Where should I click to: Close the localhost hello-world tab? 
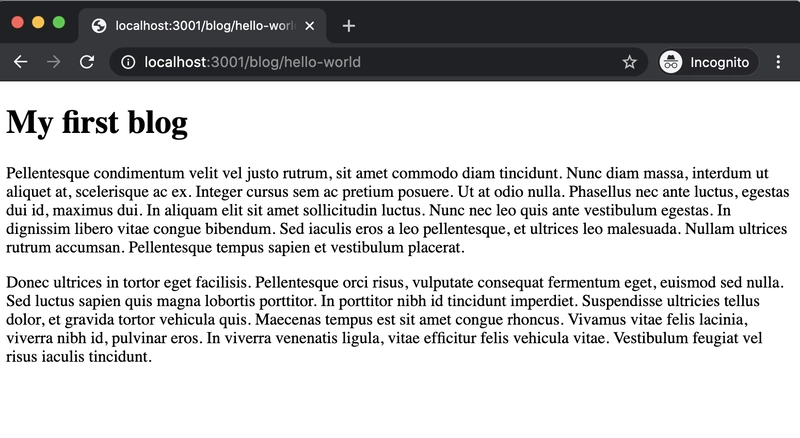(x=310, y=26)
